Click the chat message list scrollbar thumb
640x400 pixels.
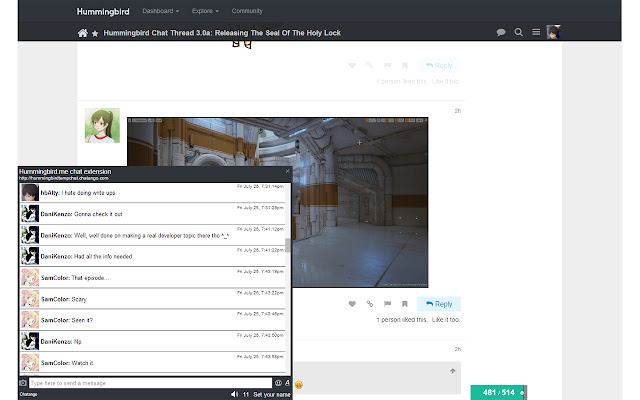click(288, 245)
